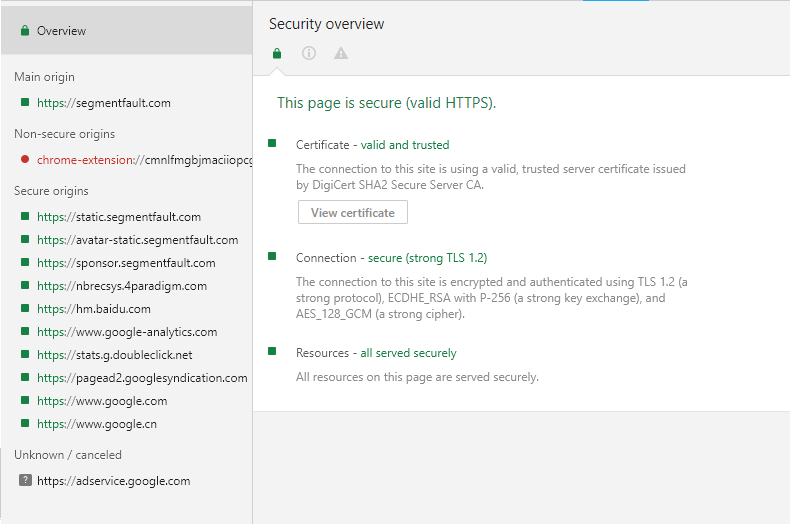
Task: Click the red dot beside chrome-extension origin
Action: coord(25,159)
